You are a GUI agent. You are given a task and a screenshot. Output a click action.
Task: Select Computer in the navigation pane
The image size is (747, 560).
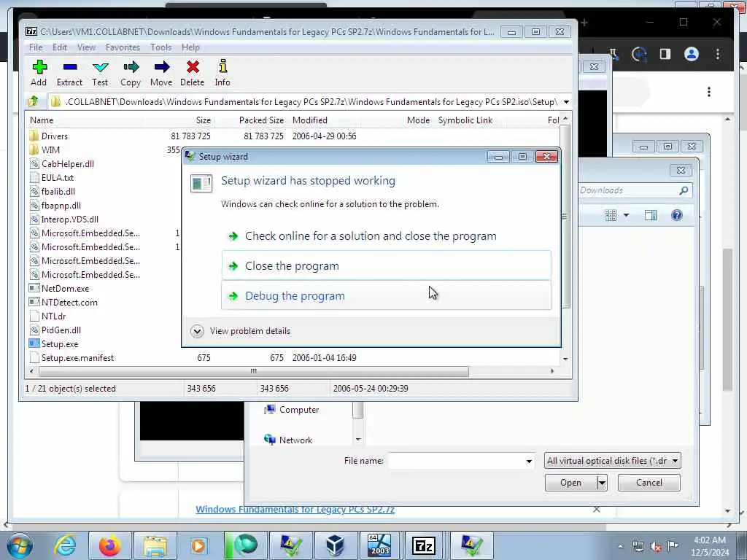(292, 410)
